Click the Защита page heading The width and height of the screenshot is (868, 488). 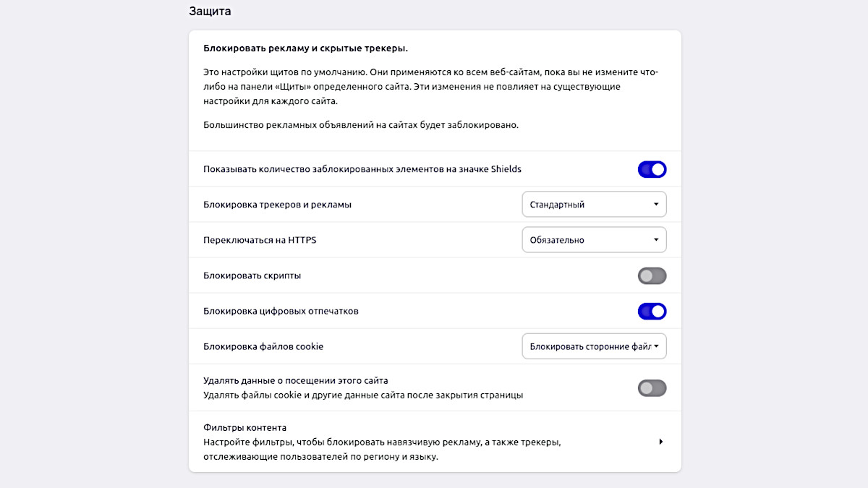208,11
